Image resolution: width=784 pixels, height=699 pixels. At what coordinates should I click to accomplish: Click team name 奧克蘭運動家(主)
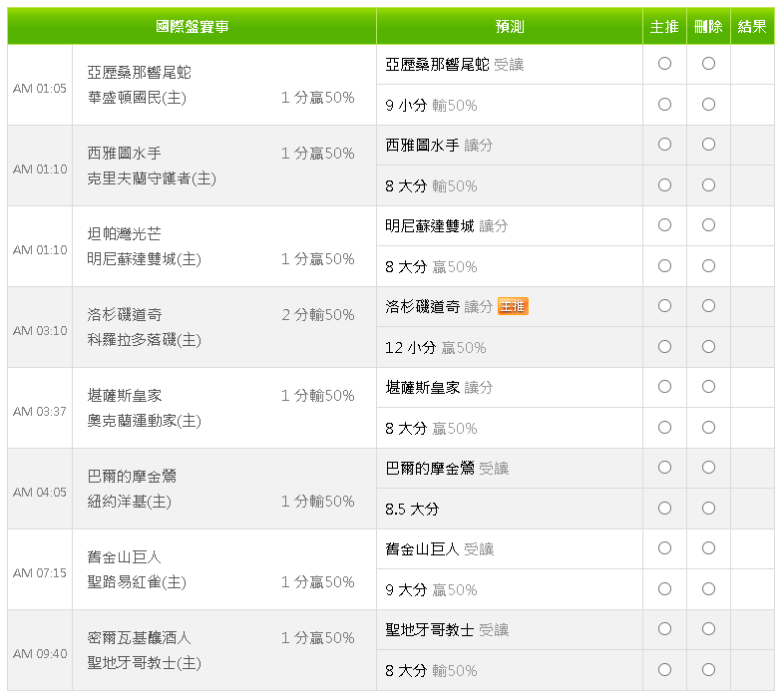[144, 421]
